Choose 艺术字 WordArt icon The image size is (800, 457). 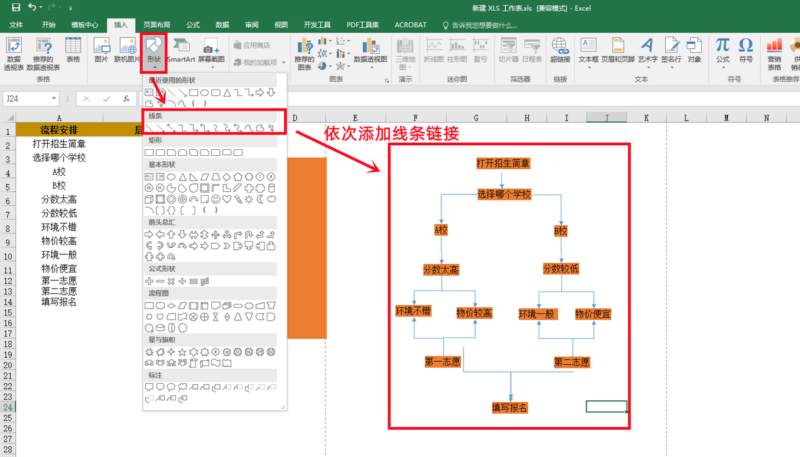tap(646, 51)
